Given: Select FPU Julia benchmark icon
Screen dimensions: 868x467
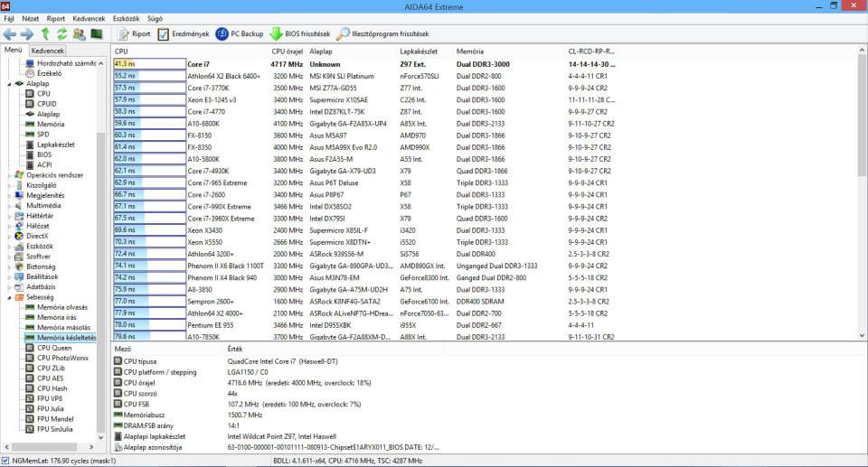Looking at the screenshot, I should [x=30, y=409].
